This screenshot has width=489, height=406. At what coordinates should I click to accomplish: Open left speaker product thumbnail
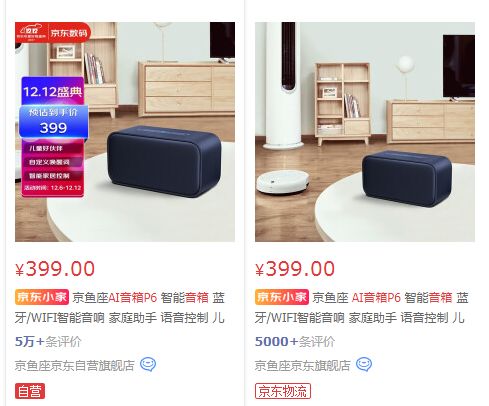pos(125,132)
